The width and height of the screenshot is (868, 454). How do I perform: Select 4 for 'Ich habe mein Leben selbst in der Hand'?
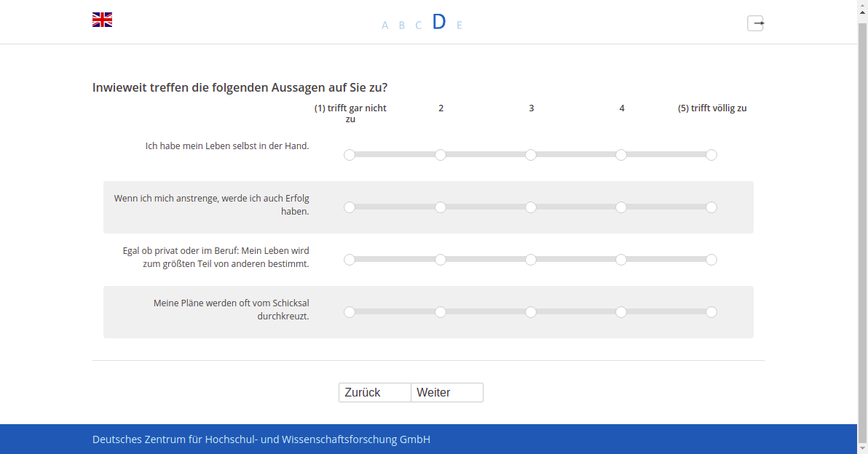click(x=621, y=155)
